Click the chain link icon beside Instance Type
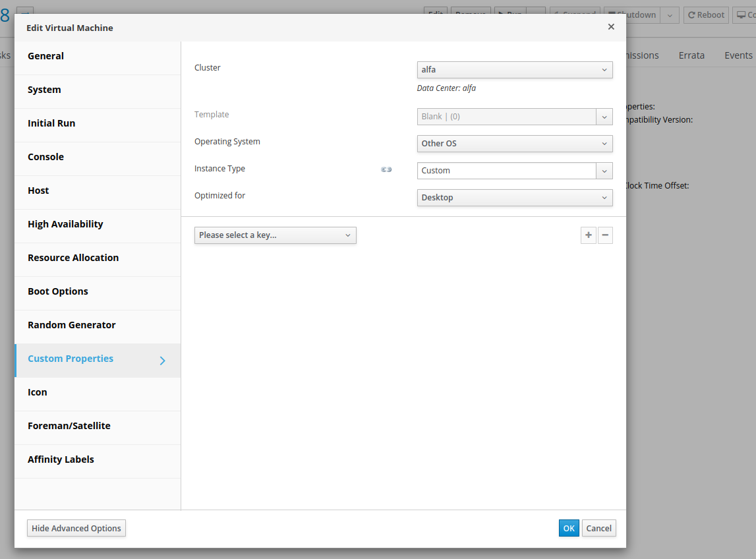756x559 pixels. pos(386,170)
